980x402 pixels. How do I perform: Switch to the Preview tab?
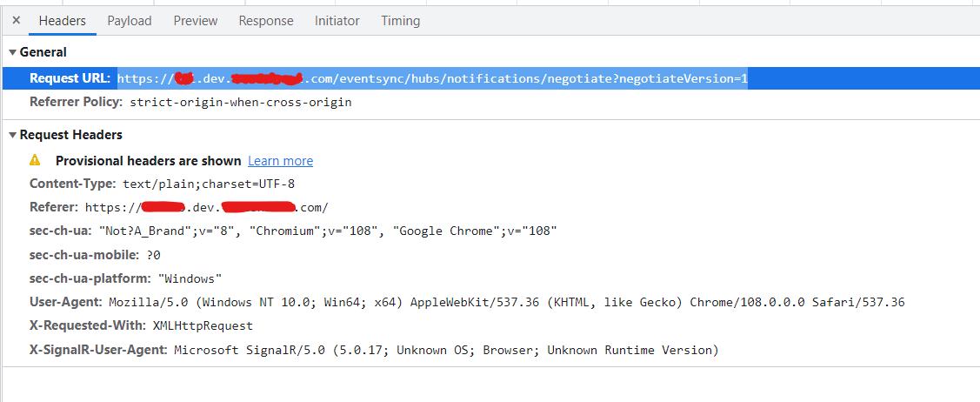point(195,20)
